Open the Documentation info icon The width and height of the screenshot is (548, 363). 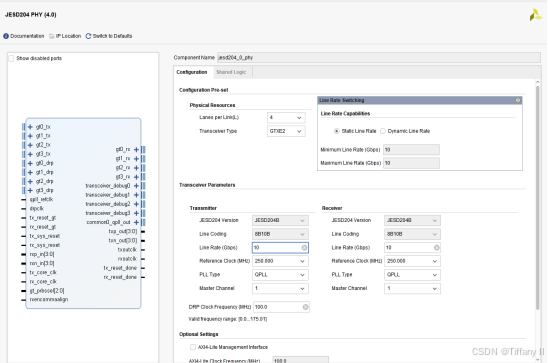6,36
